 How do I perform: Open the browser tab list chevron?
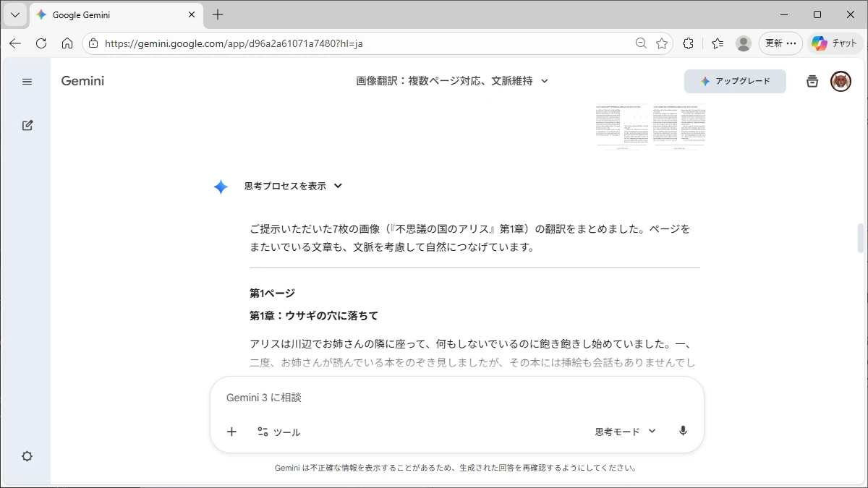point(14,14)
